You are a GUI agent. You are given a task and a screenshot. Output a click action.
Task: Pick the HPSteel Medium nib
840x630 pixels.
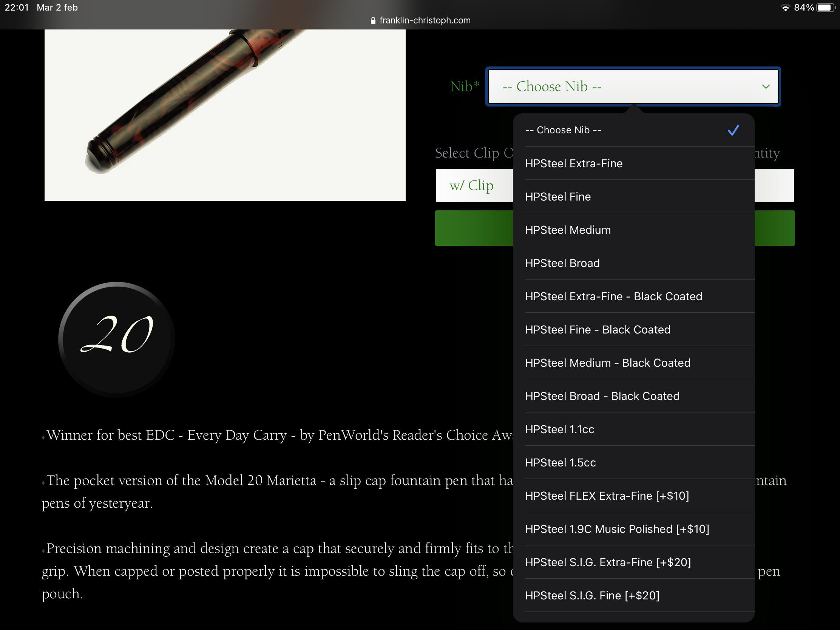coord(568,230)
